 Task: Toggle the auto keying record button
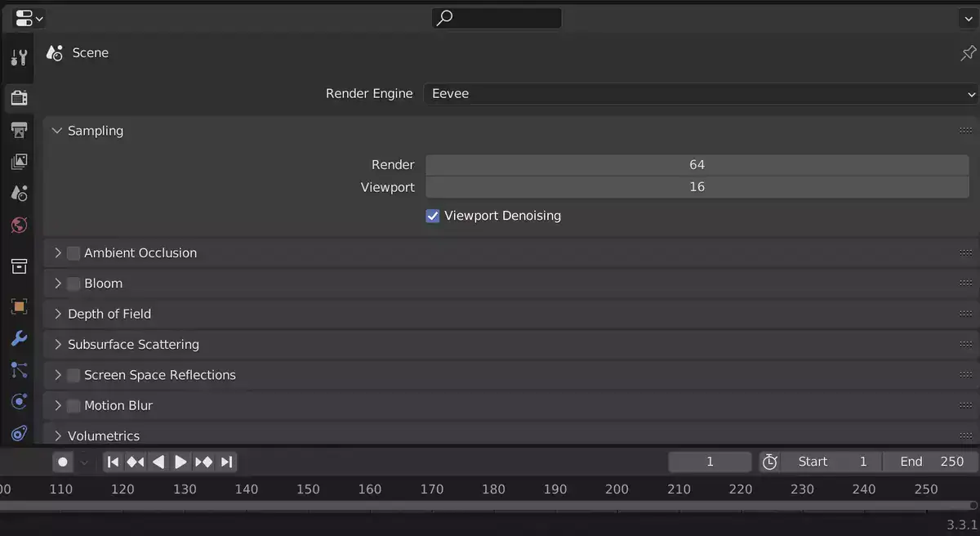pyautogui.click(x=63, y=462)
